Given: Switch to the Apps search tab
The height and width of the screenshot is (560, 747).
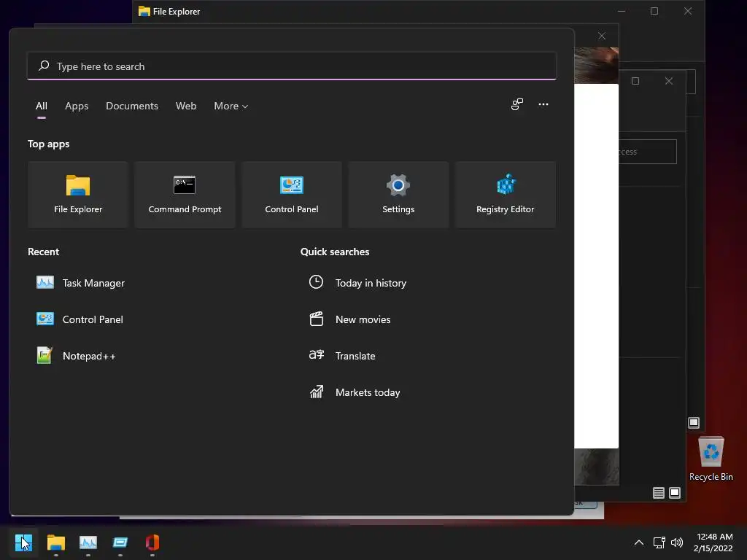Looking at the screenshot, I should tap(77, 106).
